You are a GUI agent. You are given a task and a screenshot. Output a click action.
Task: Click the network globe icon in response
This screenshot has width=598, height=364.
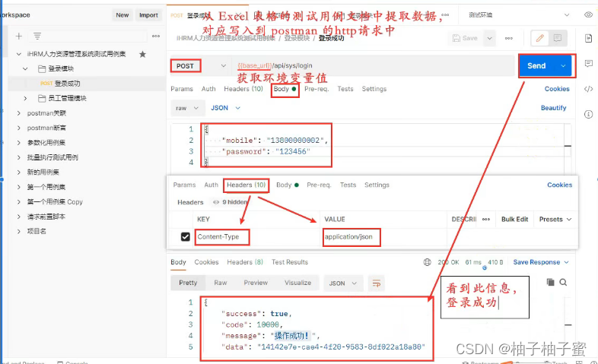[x=428, y=262]
